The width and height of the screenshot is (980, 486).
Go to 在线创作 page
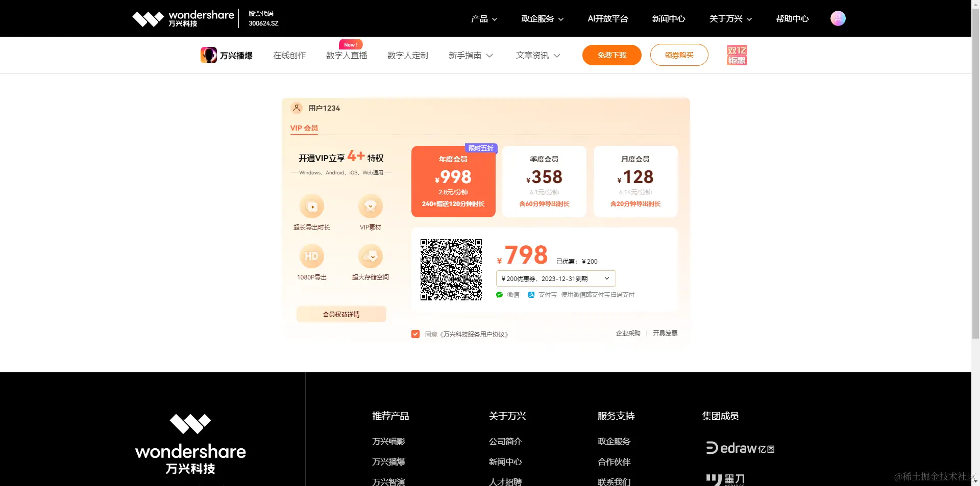coord(289,55)
